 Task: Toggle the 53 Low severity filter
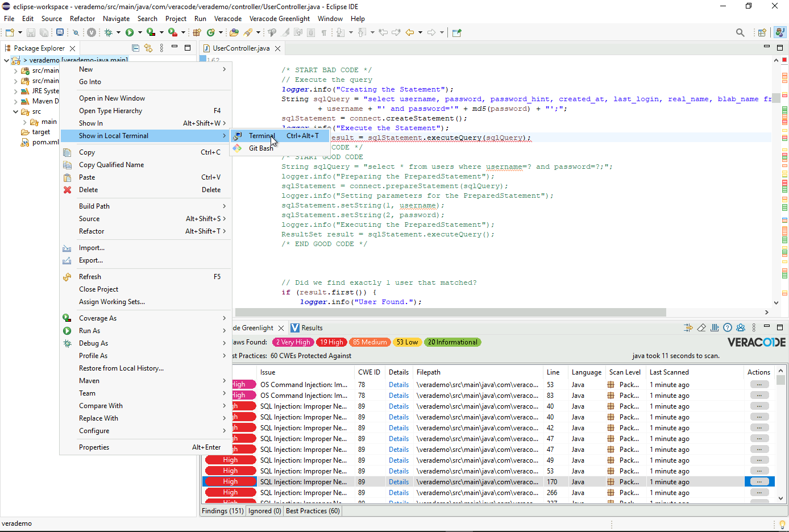407,342
